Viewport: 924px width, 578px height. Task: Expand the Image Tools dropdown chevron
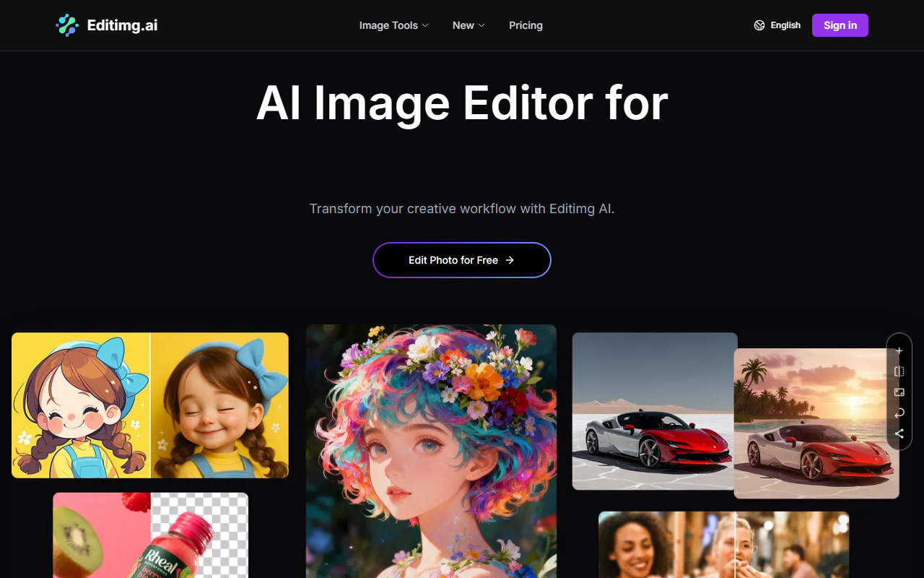(x=425, y=25)
